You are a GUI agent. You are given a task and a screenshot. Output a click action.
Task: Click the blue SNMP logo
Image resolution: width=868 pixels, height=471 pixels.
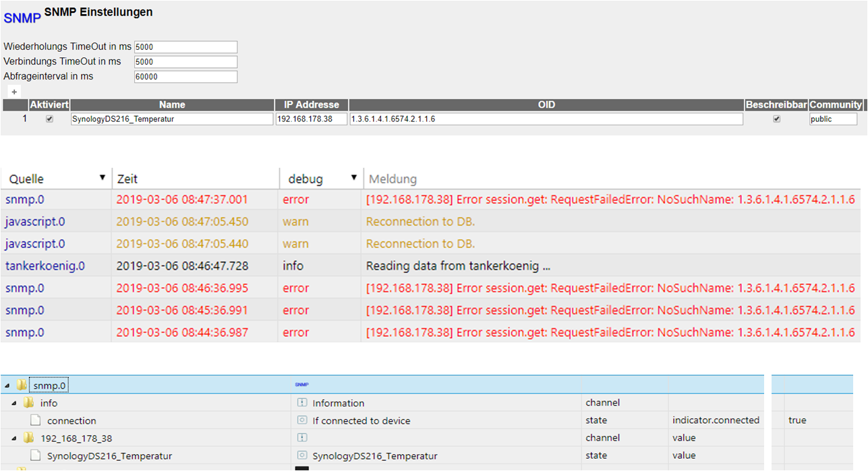(x=22, y=18)
